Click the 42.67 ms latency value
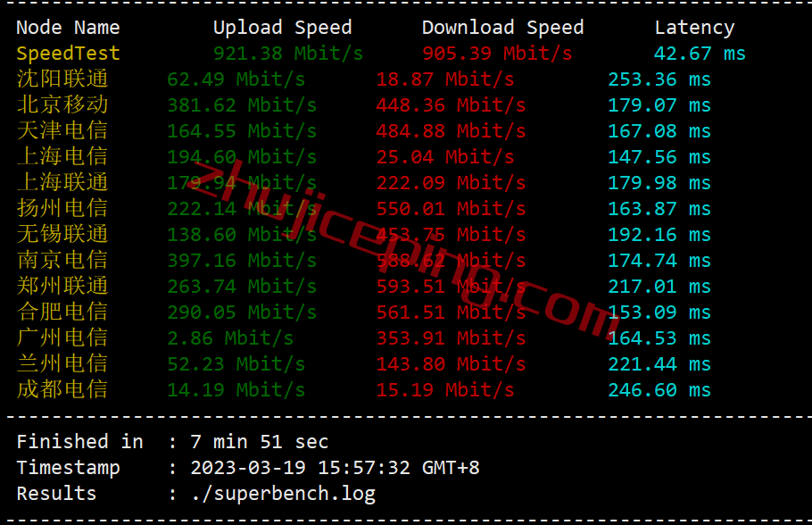This screenshot has width=812, height=525. tap(700, 54)
